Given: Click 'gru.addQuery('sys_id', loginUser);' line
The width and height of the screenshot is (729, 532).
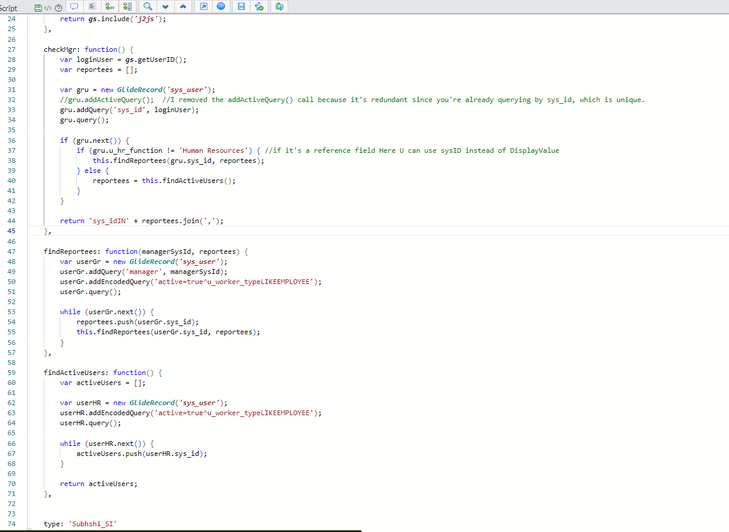Looking at the screenshot, I should click(x=129, y=110).
